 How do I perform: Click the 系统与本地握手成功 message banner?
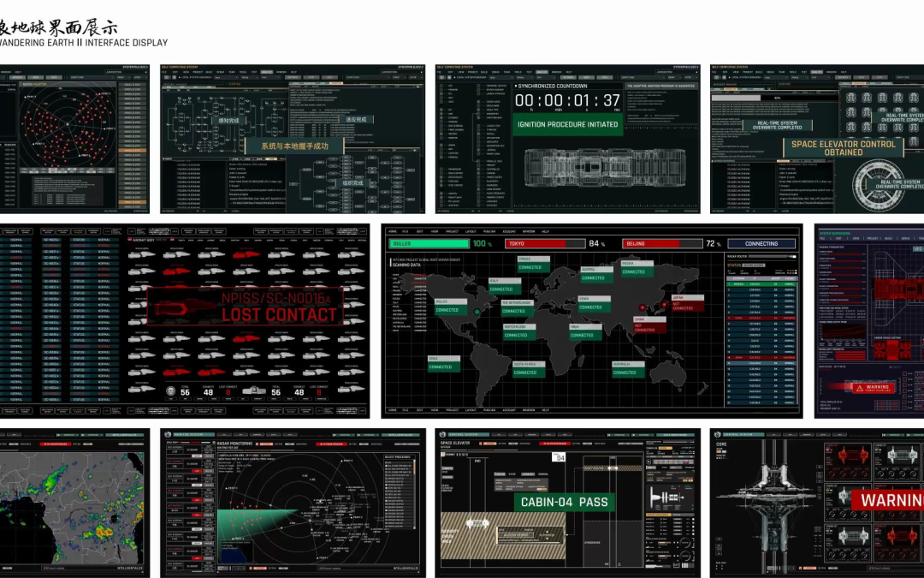point(294,146)
